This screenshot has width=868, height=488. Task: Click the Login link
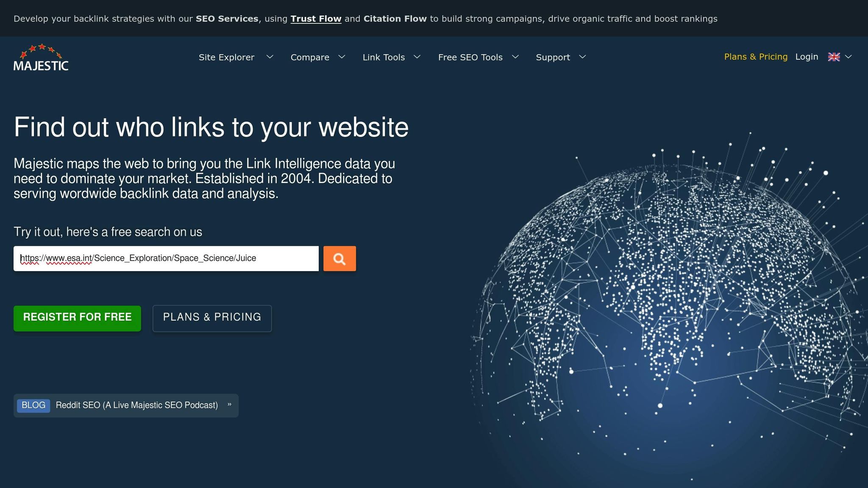tap(807, 57)
